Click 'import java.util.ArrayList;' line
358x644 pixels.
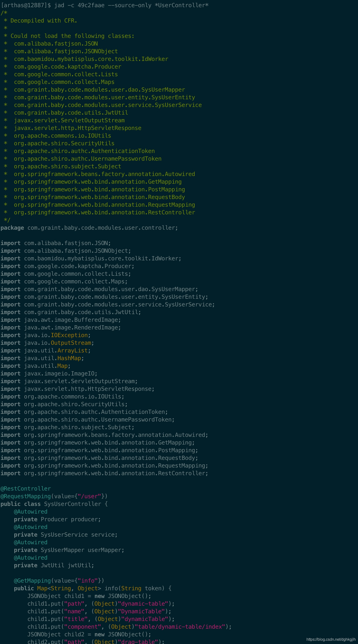pyautogui.click(x=46, y=351)
